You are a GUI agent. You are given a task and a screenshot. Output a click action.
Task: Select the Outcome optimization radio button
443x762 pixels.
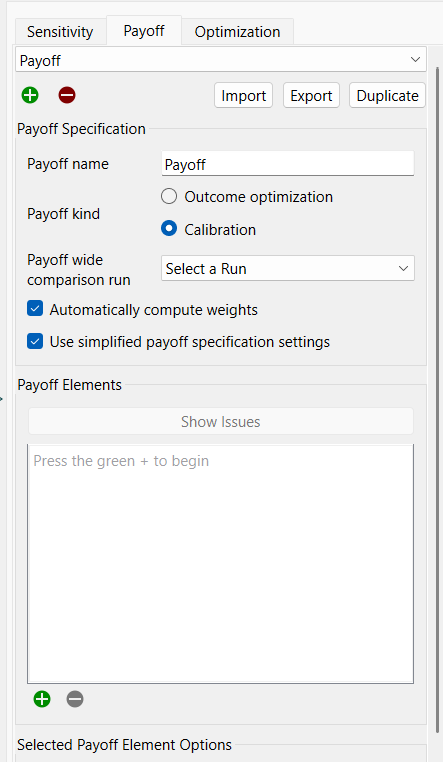coord(169,196)
